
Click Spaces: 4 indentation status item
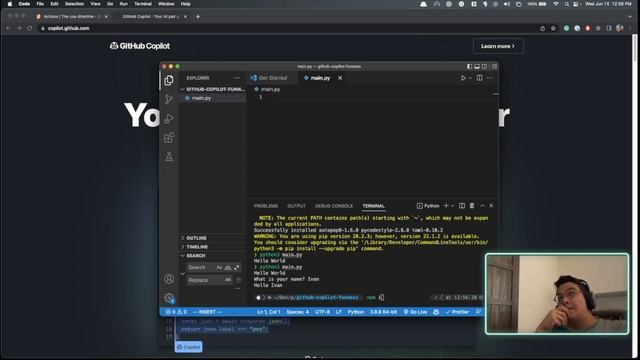coord(298,312)
